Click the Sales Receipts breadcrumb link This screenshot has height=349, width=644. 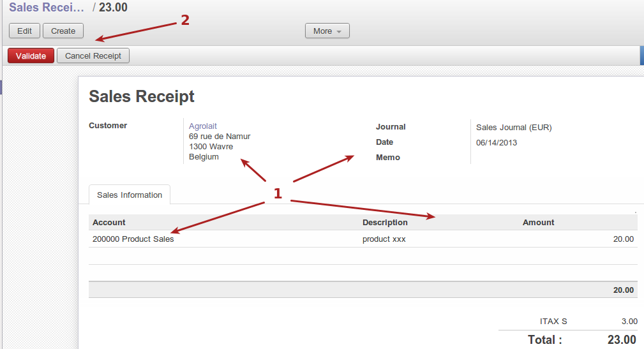click(x=46, y=8)
